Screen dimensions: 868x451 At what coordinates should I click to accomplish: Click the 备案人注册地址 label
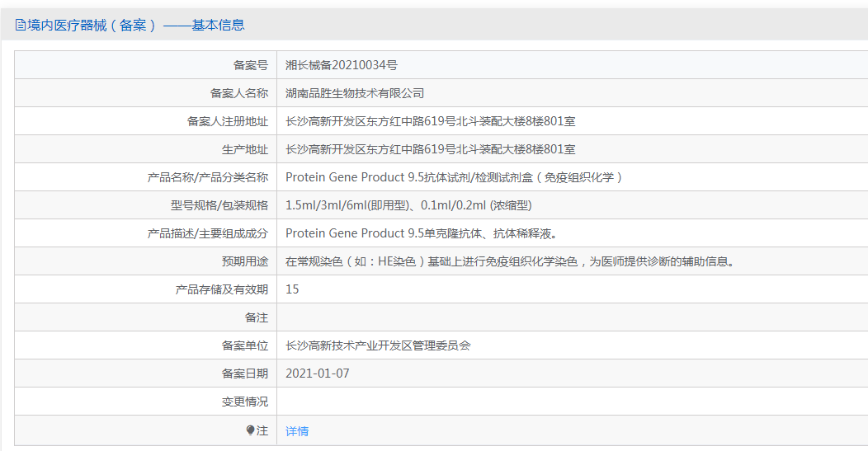(x=228, y=122)
